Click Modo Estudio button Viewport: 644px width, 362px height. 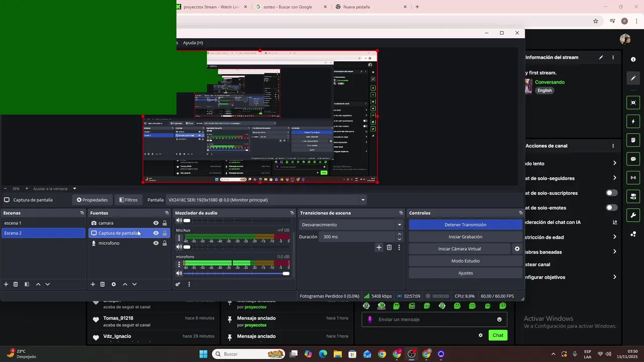point(465,261)
